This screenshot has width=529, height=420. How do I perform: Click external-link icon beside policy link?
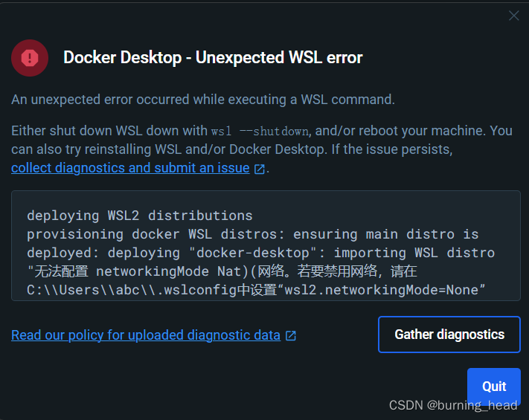(290, 336)
